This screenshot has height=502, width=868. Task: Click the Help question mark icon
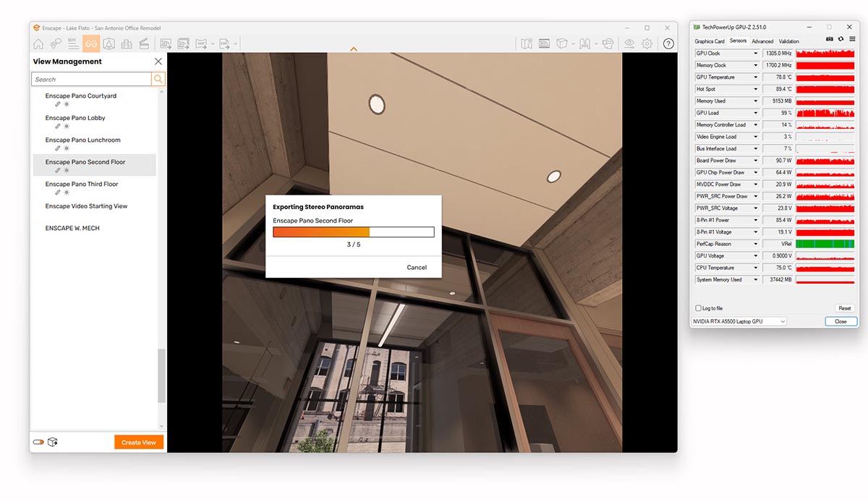click(x=668, y=43)
